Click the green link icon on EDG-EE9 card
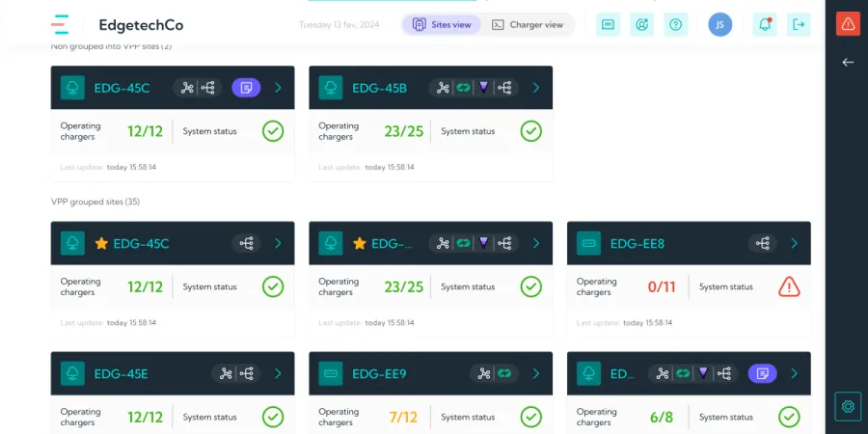868x434 pixels. [x=503, y=373]
